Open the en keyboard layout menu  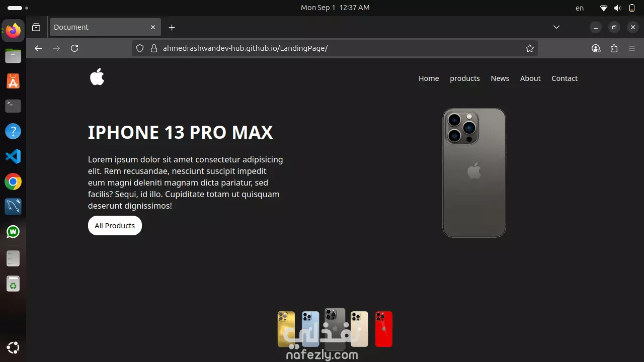(x=580, y=8)
